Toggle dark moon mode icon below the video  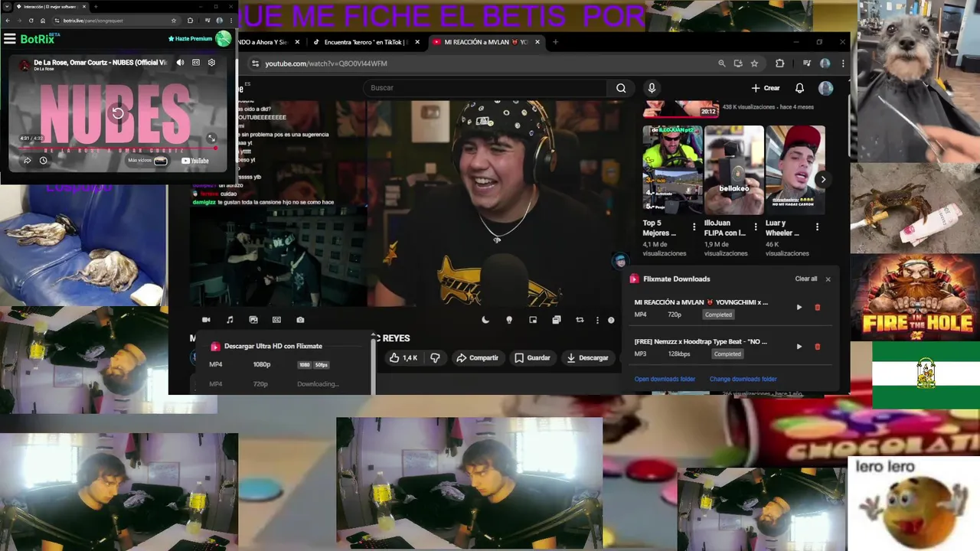(485, 320)
